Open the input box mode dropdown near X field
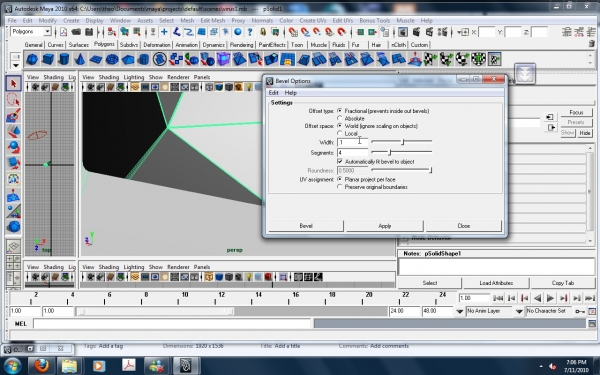This screenshot has height=375, width=600. (463, 32)
